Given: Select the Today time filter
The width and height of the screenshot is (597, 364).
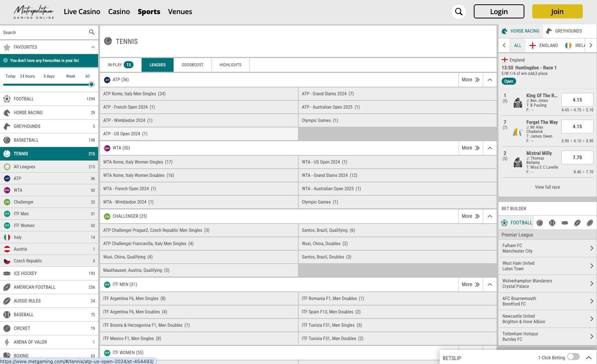Looking at the screenshot, I should tap(11, 76).
